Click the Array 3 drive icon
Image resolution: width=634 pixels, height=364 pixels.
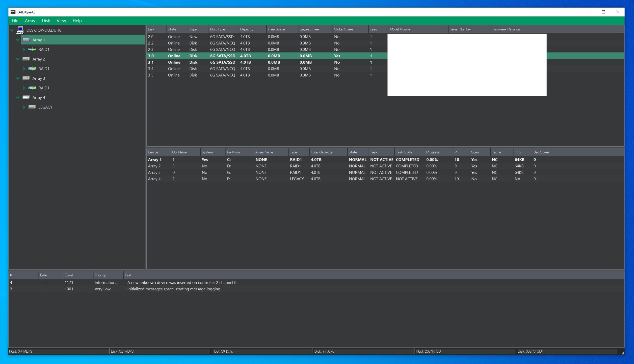click(26, 78)
